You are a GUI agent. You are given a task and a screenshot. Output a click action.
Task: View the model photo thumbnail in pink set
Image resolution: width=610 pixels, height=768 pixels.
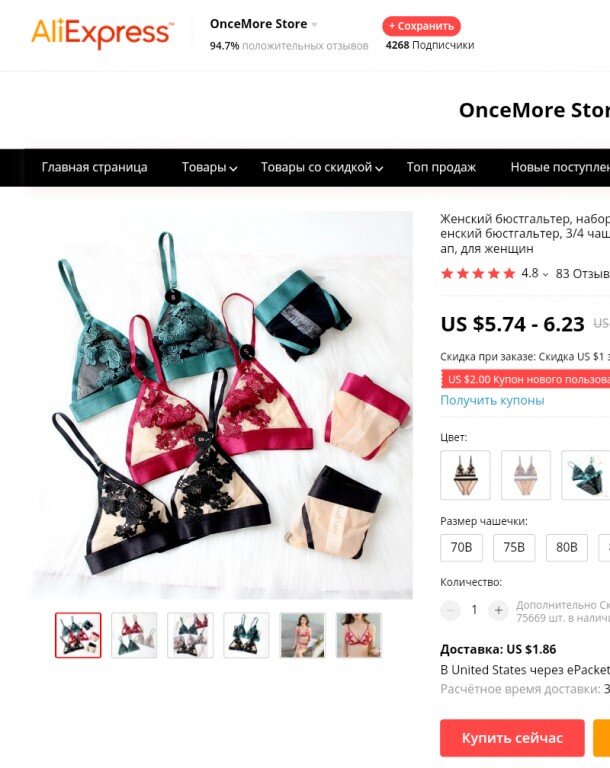(302, 635)
